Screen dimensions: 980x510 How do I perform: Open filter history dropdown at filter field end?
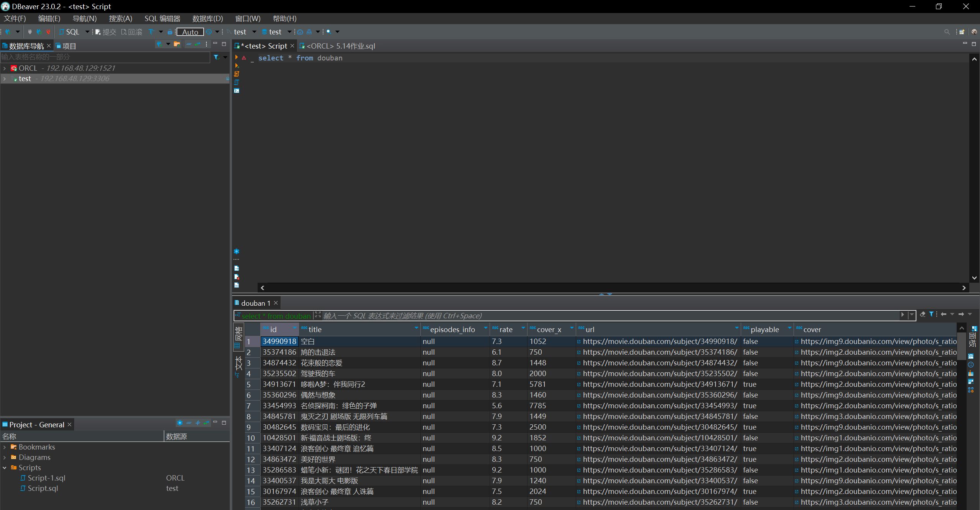tap(912, 315)
